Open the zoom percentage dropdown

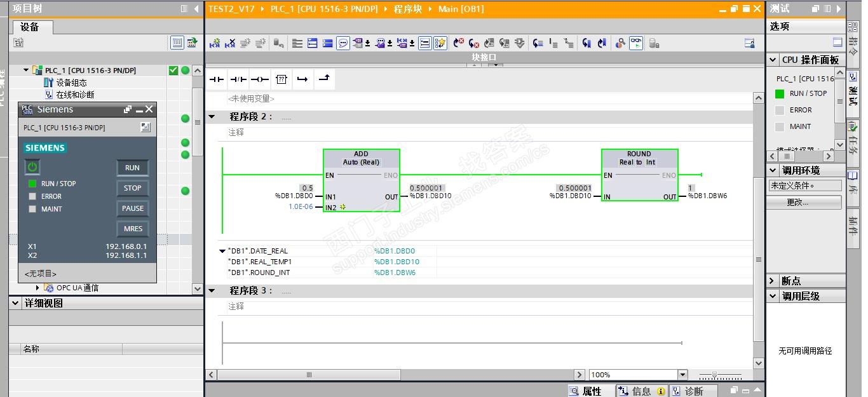pos(682,375)
